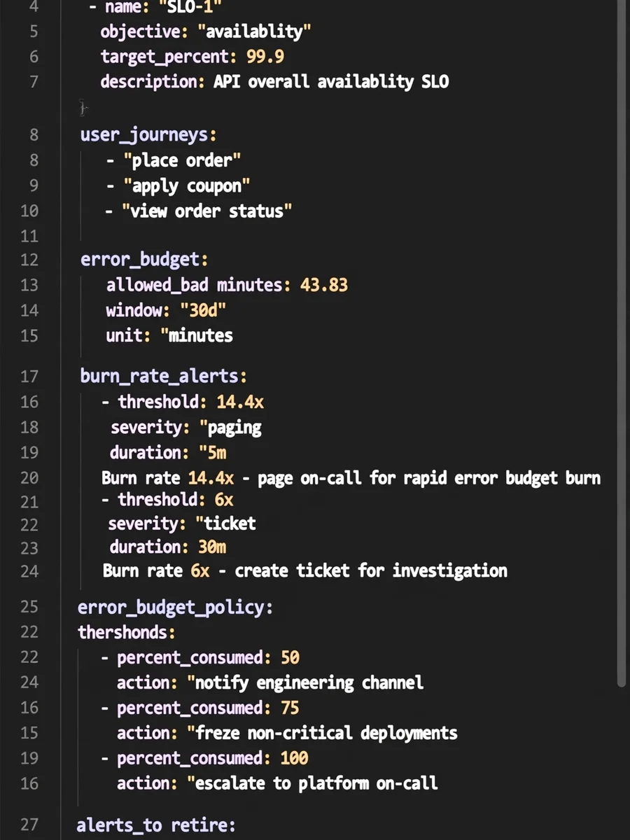Click gutter line number 12 beside error_budget
The width and height of the screenshot is (630, 840).
[x=29, y=260]
